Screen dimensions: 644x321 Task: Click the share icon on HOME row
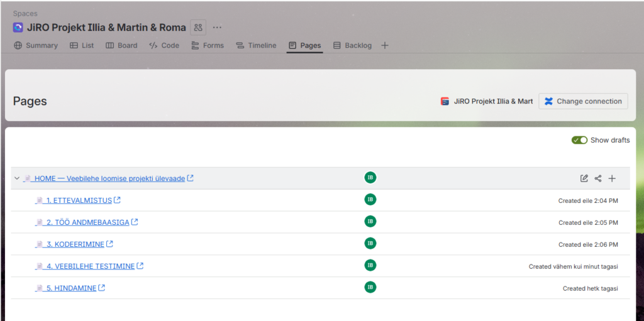[x=598, y=178]
